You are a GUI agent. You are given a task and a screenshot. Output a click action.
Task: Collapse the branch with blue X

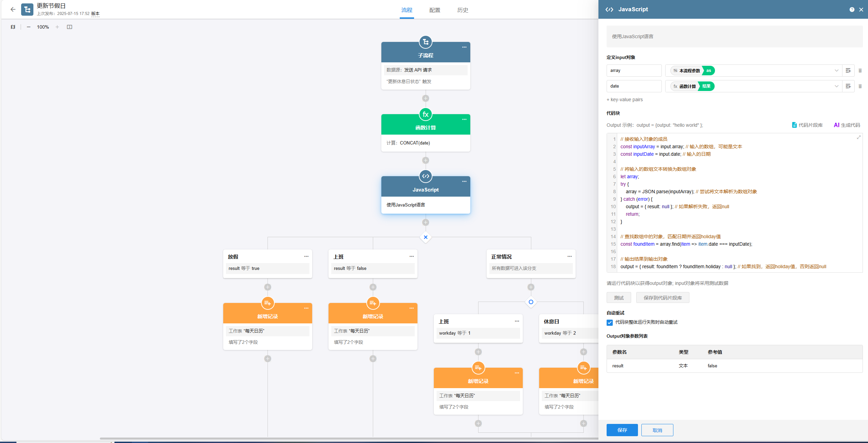pyautogui.click(x=426, y=237)
